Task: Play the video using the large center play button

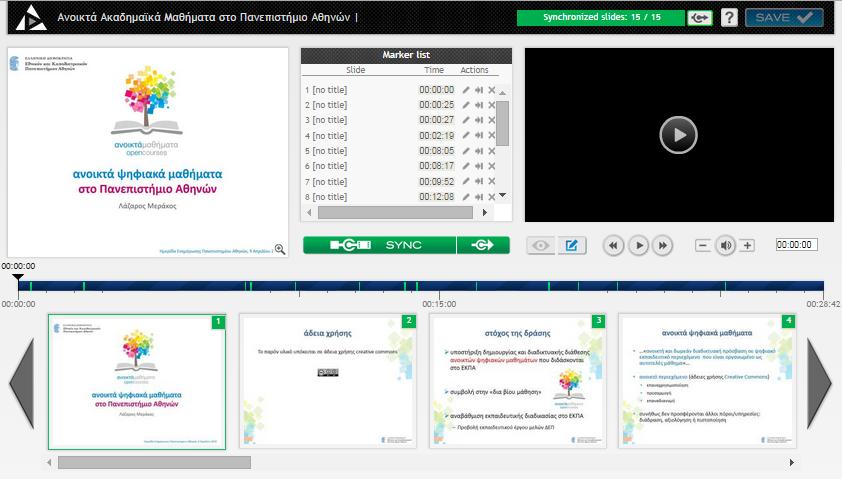Action: coord(678,135)
